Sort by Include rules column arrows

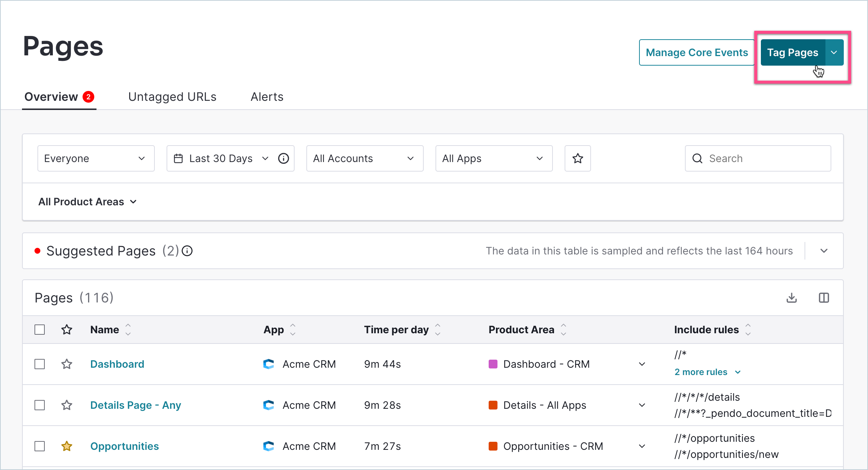tap(748, 330)
